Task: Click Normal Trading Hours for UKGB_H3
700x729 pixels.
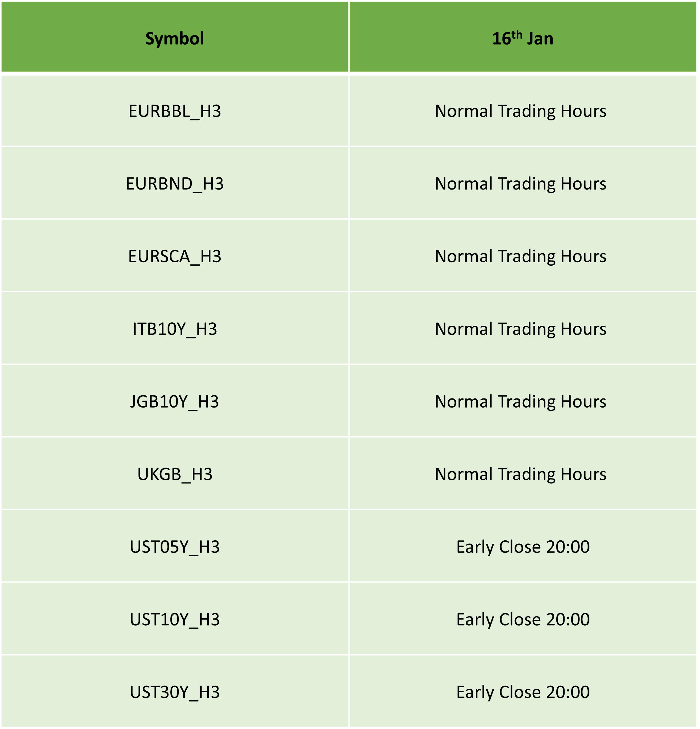Action: click(520, 473)
